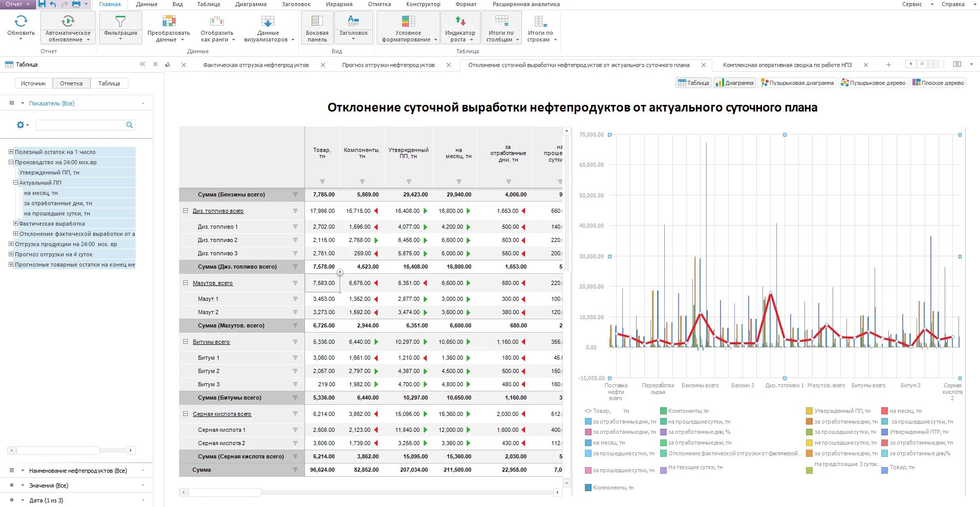The image size is (980, 507).
Task: Click the settings gear in Показатель panel
Action: [x=20, y=125]
